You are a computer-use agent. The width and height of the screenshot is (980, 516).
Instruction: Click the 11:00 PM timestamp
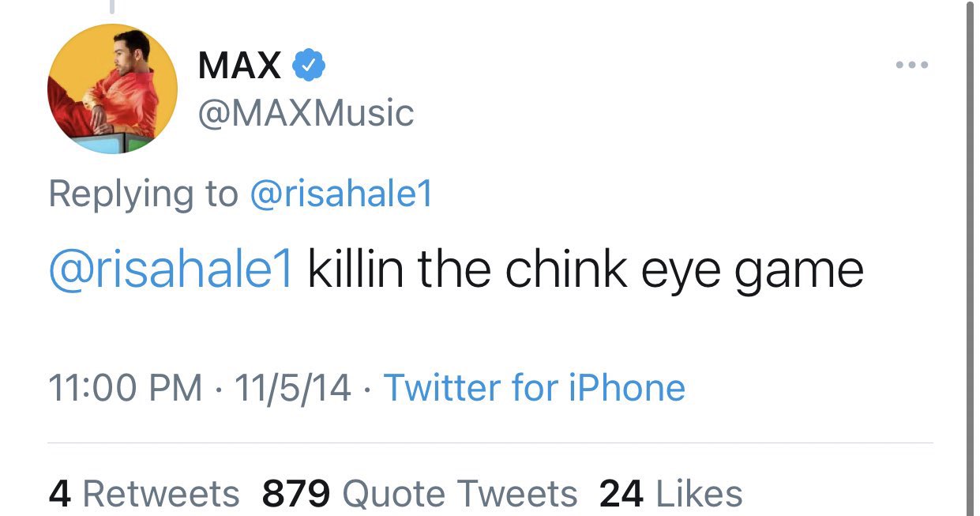(x=125, y=387)
